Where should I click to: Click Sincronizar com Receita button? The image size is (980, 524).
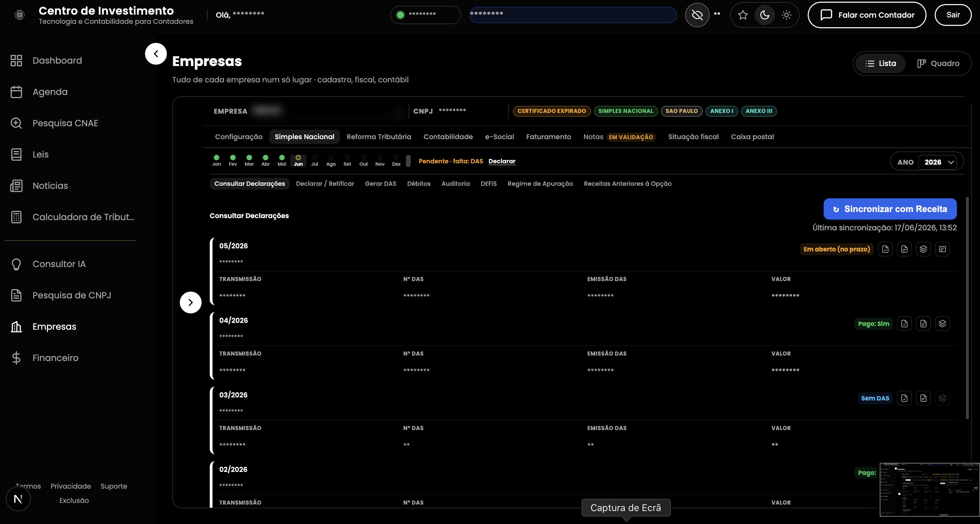coord(890,209)
